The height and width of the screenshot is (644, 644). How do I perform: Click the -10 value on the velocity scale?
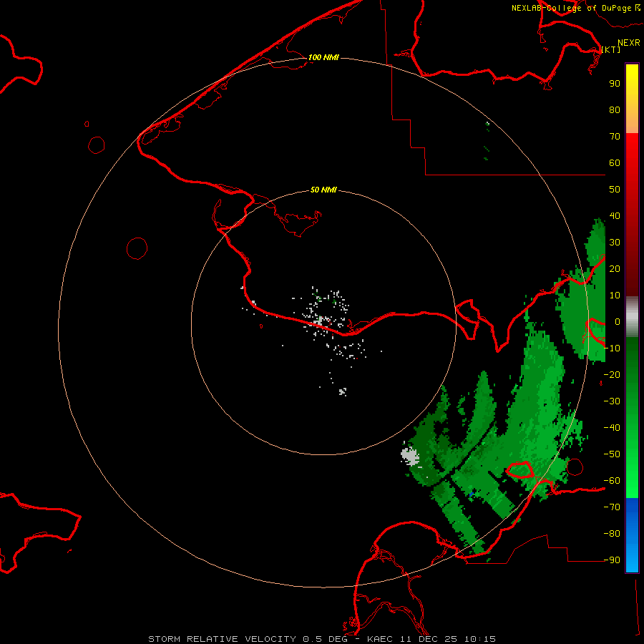(x=612, y=348)
